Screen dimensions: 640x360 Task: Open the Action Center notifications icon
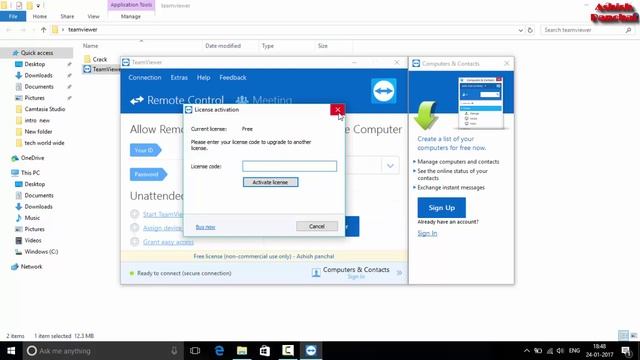pyautogui.click(x=626, y=351)
